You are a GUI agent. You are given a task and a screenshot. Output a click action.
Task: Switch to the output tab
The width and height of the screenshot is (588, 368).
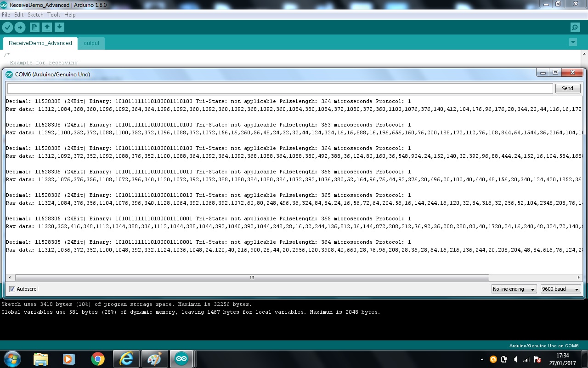coord(91,43)
